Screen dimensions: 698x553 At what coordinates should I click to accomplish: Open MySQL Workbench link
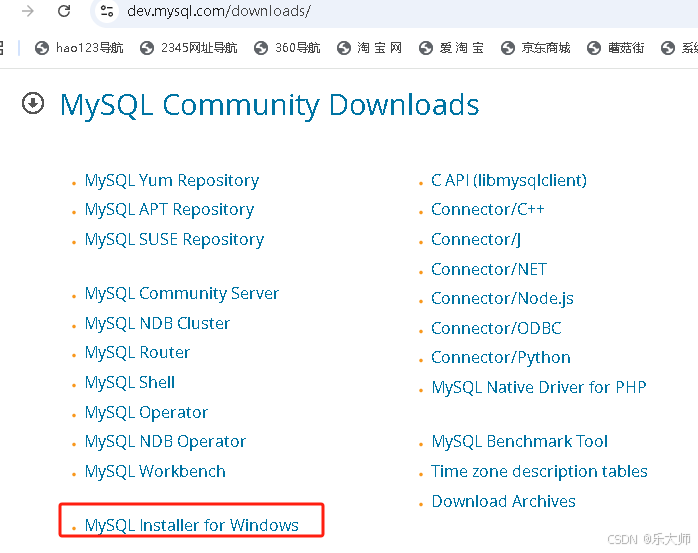155,472
